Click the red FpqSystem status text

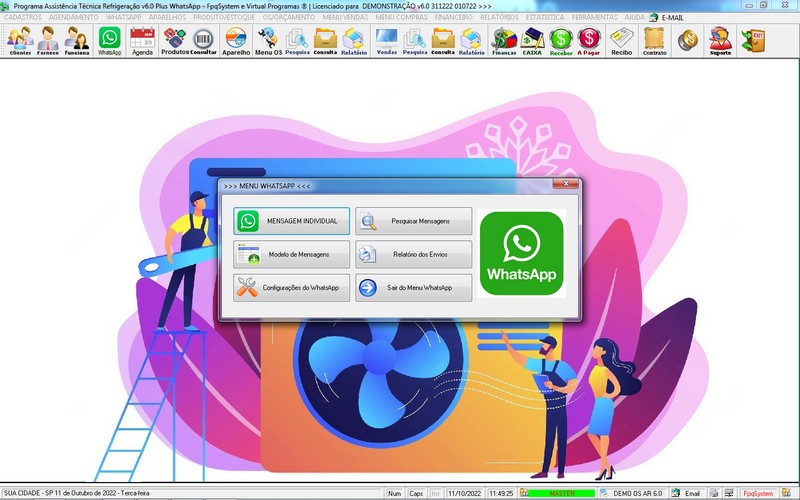click(x=758, y=493)
